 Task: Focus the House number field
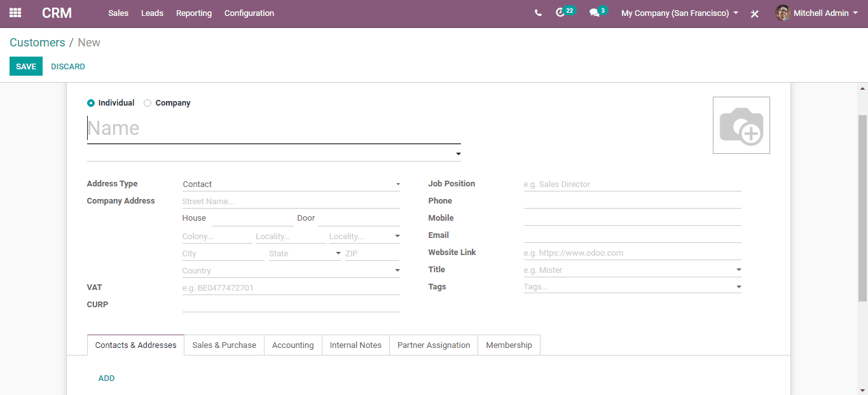(x=253, y=218)
